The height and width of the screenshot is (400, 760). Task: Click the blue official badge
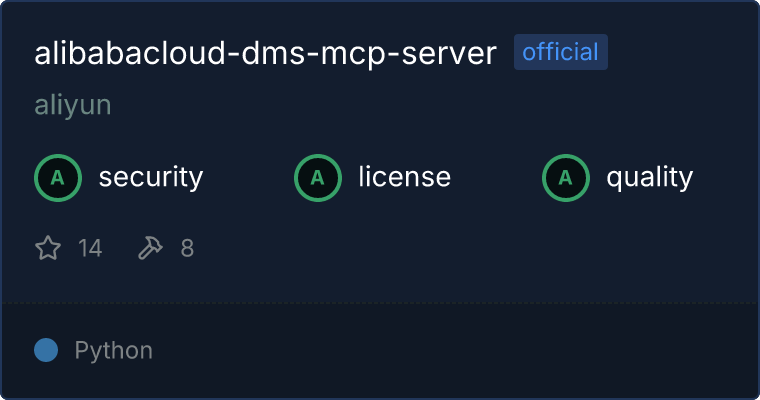pyautogui.click(x=561, y=52)
